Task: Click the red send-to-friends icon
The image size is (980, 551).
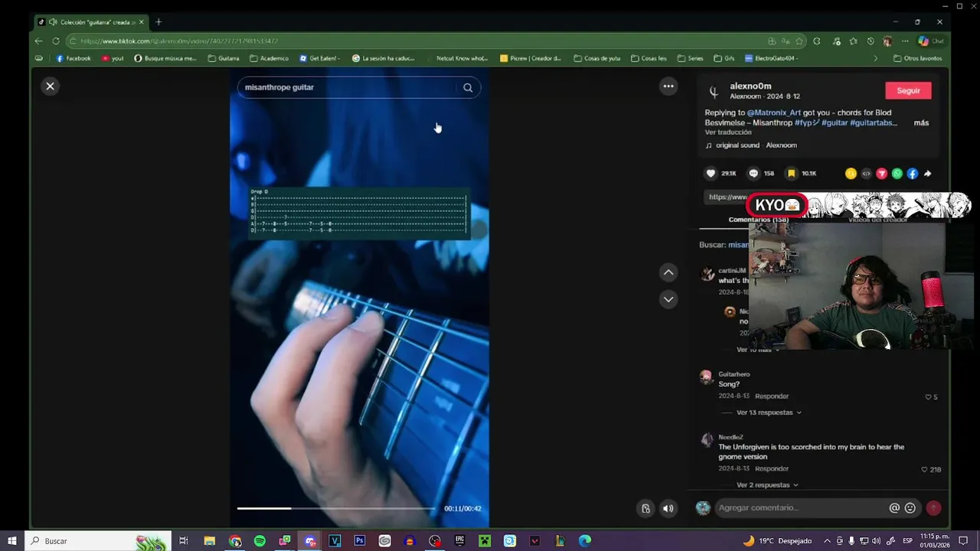Action: [882, 174]
